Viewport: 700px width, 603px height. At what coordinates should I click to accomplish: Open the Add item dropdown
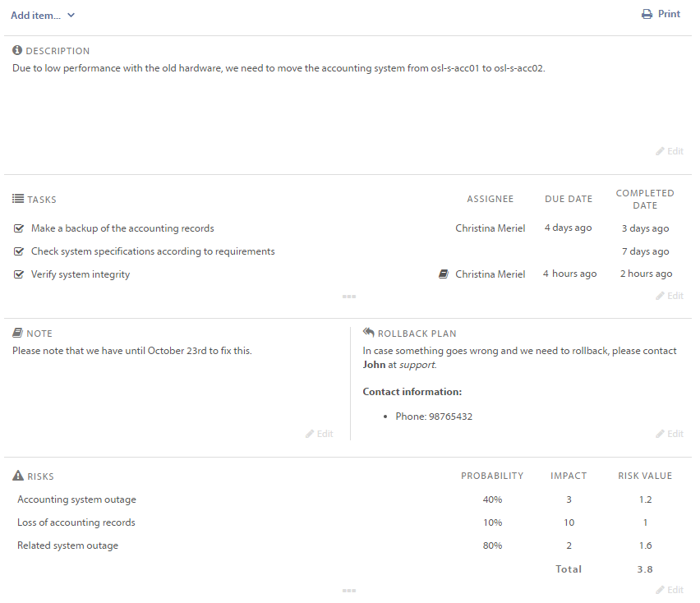tap(43, 15)
